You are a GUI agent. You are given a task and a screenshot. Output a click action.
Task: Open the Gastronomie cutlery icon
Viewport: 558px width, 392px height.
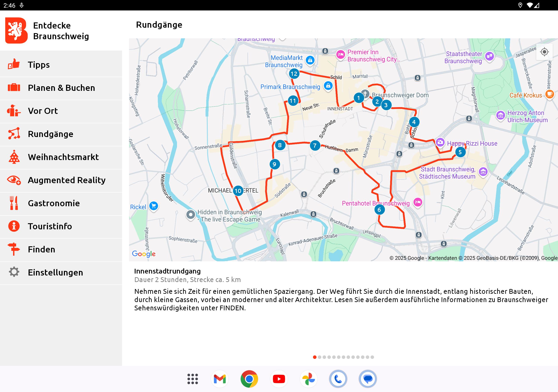pyautogui.click(x=14, y=203)
